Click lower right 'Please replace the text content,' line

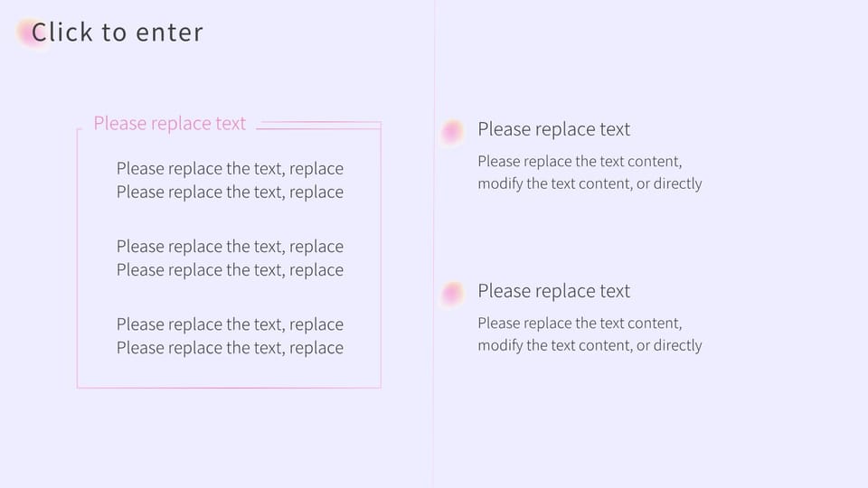point(580,323)
